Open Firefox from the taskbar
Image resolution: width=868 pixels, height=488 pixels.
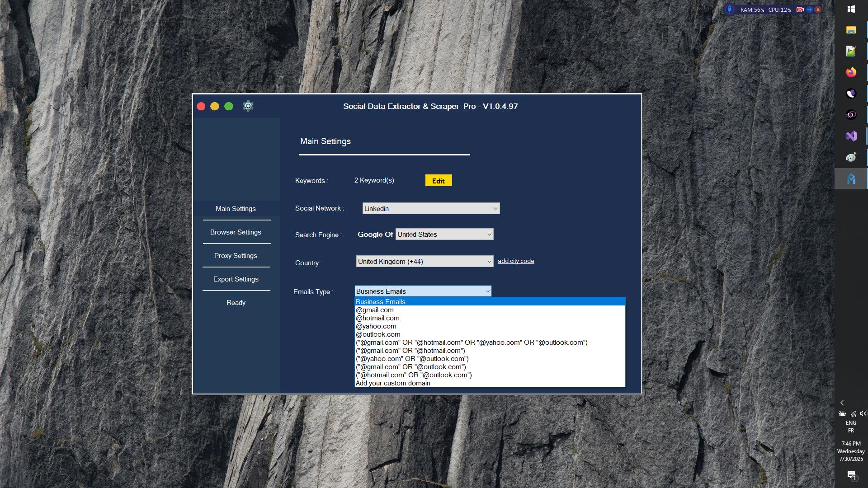click(851, 72)
